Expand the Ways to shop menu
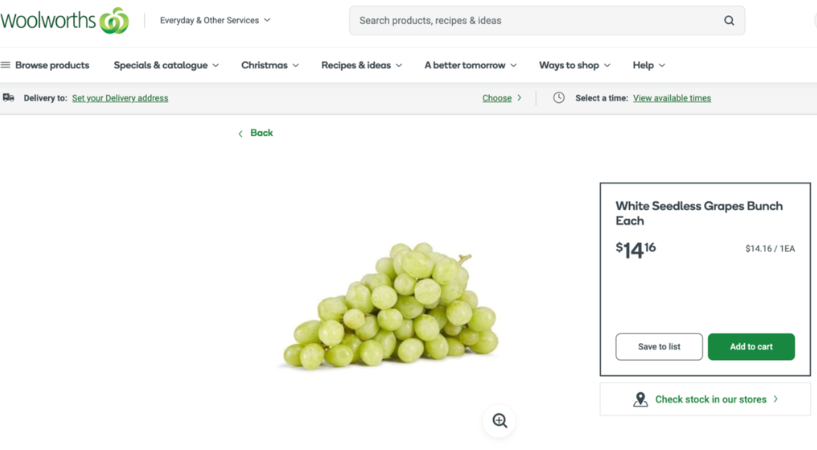Image resolution: width=817 pixels, height=450 pixels. tap(575, 65)
